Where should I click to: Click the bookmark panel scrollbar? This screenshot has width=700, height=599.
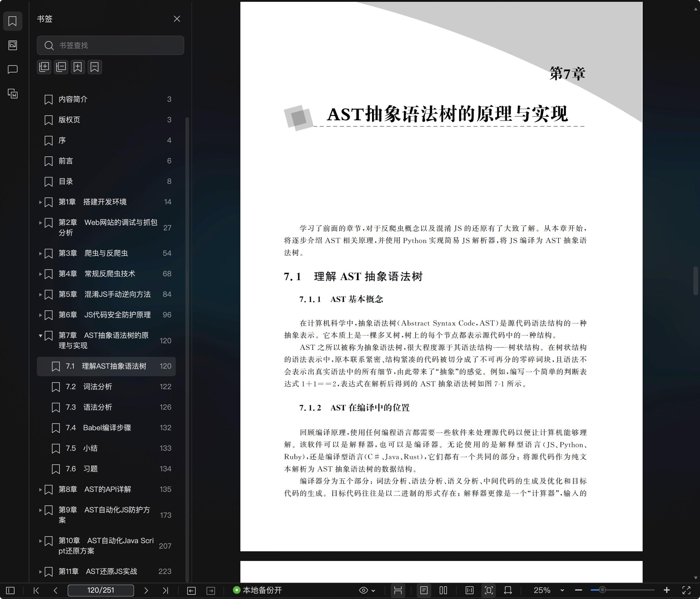pyautogui.click(x=187, y=350)
